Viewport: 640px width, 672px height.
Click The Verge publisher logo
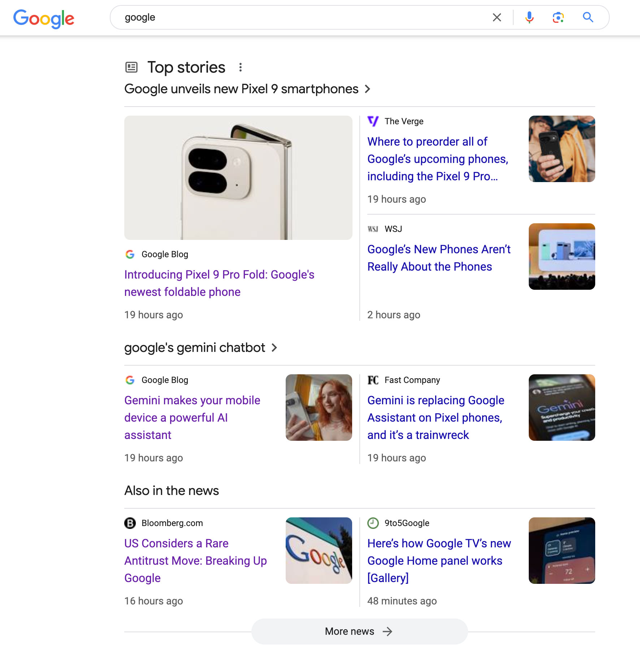click(373, 122)
